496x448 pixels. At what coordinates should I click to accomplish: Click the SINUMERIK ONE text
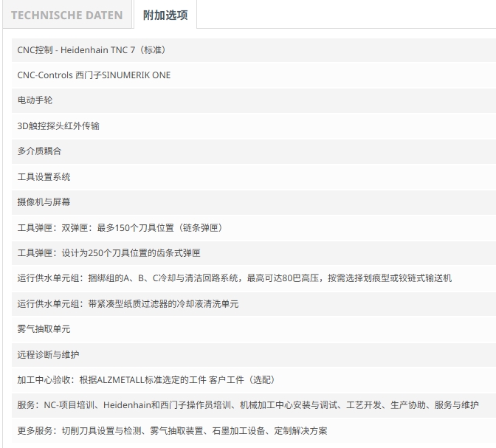pos(137,75)
